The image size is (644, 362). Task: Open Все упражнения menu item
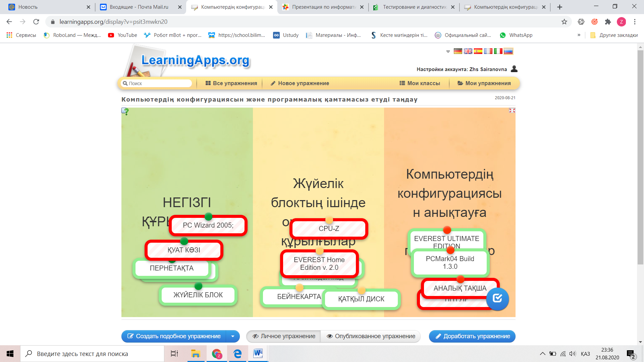[x=231, y=83]
